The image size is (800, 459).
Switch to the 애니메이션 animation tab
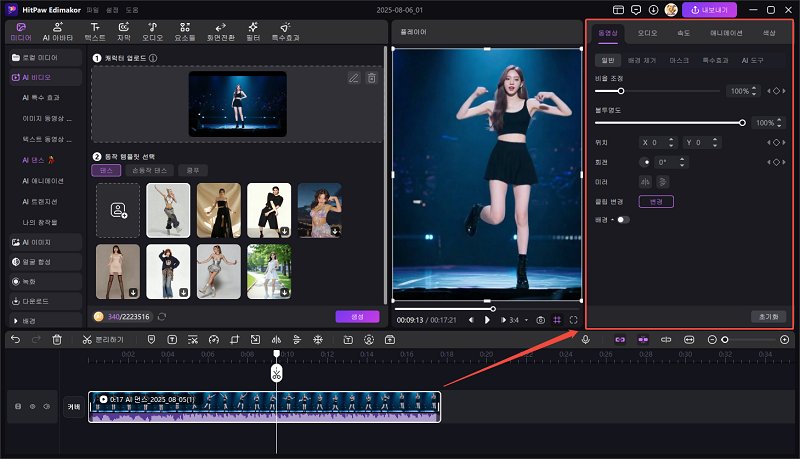pos(726,33)
